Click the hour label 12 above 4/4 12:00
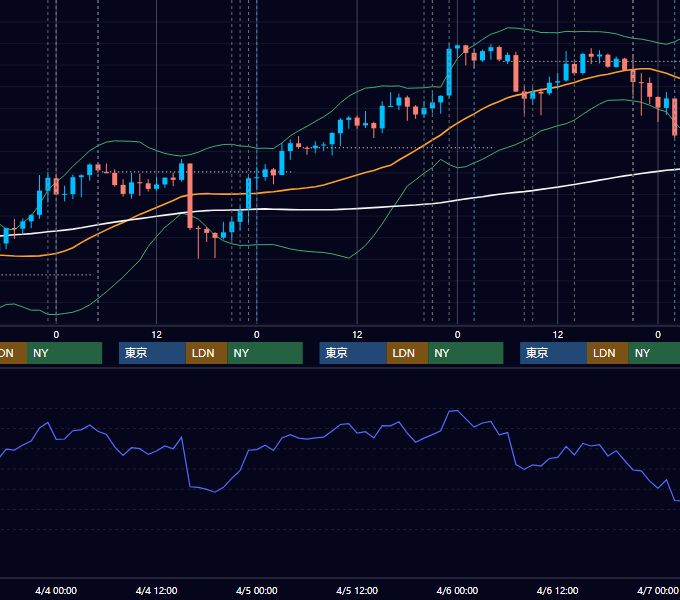The width and height of the screenshot is (680, 600). pyautogui.click(x=157, y=335)
